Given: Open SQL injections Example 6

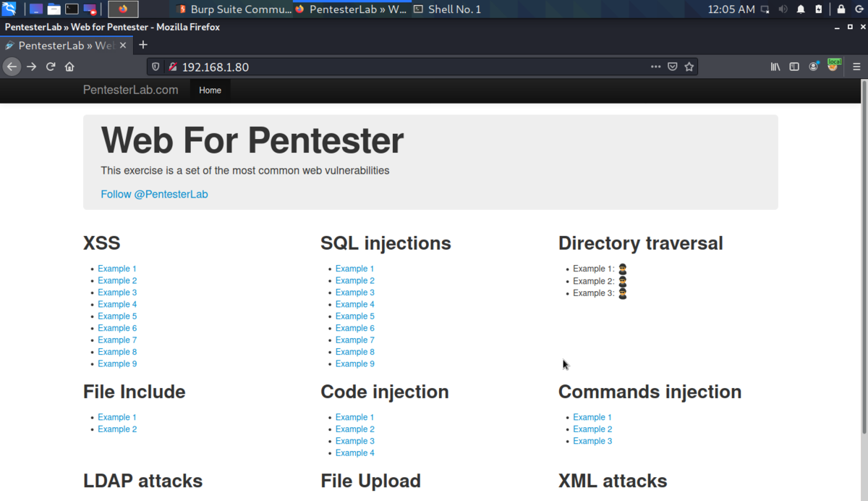Looking at the screenshot, I should pos(355,328).
